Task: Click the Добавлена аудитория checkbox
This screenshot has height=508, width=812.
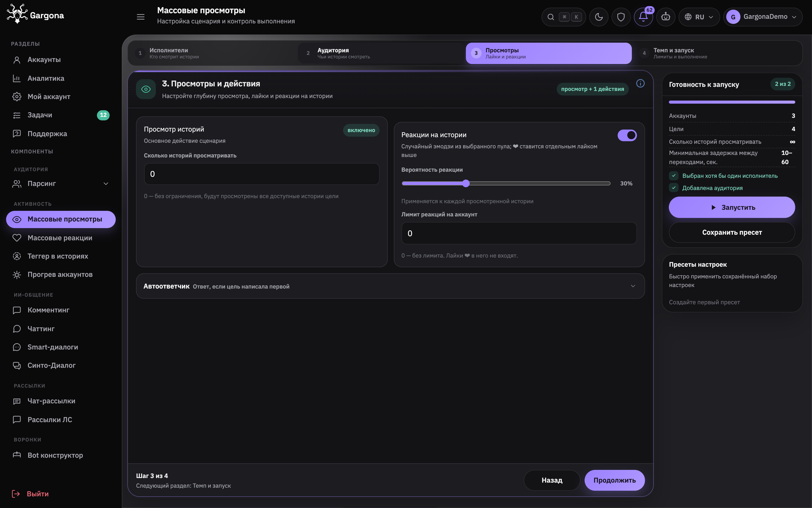Action: [673, 188]
